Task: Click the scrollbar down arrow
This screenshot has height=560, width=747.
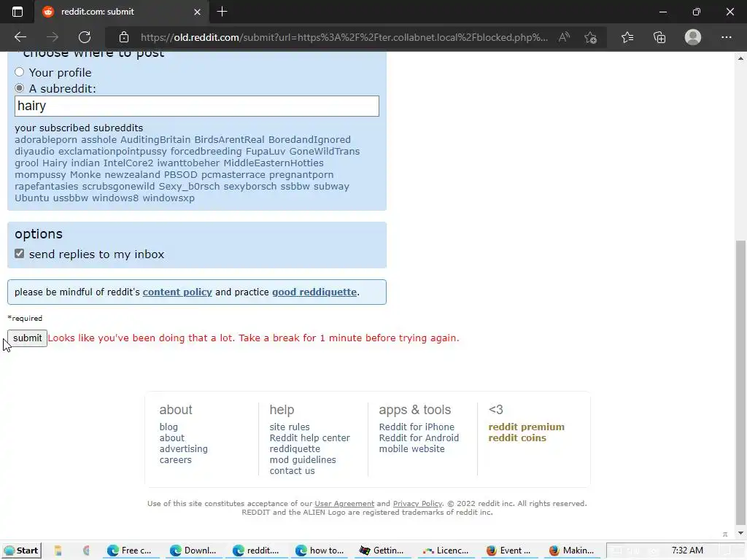Action: tap(740, 534)
